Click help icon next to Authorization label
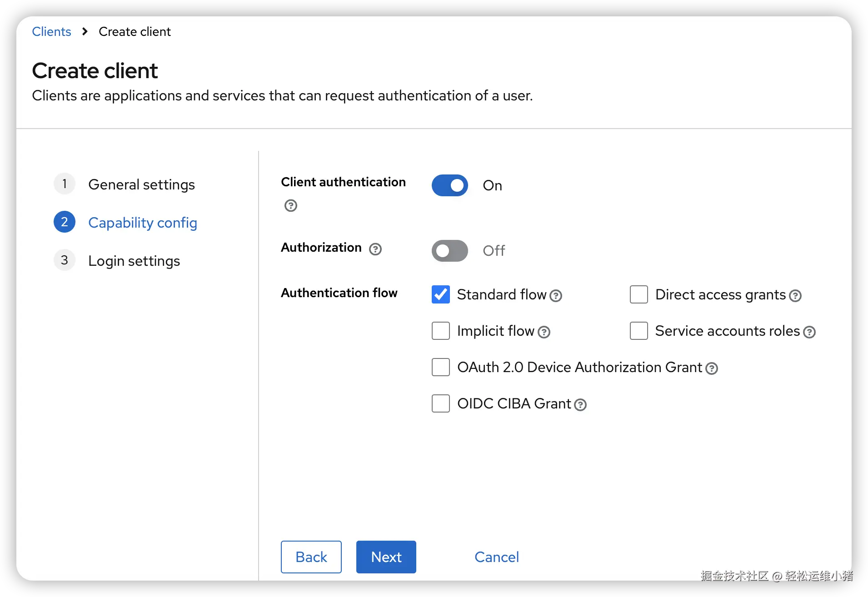The image size is (868, 597). [375, 249]
